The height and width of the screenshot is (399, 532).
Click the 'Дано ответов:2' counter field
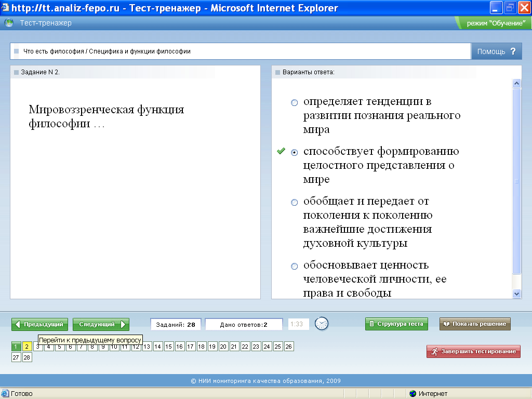pos(244,324)
